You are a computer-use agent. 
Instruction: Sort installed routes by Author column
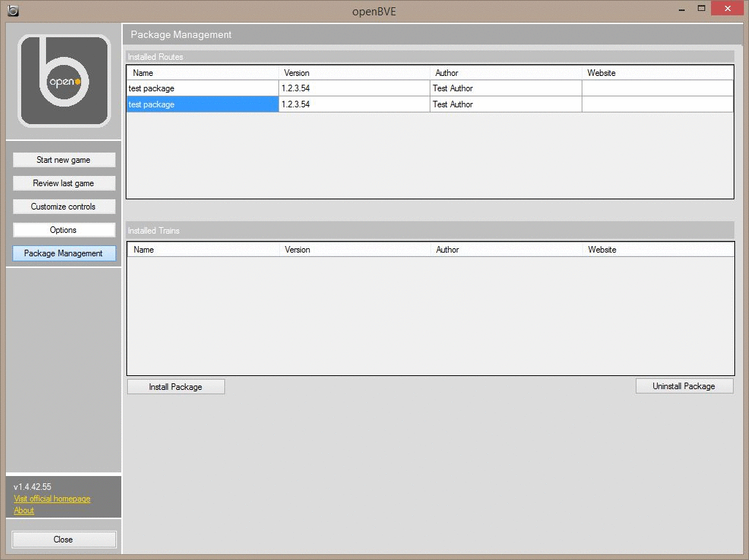[506, 73]
